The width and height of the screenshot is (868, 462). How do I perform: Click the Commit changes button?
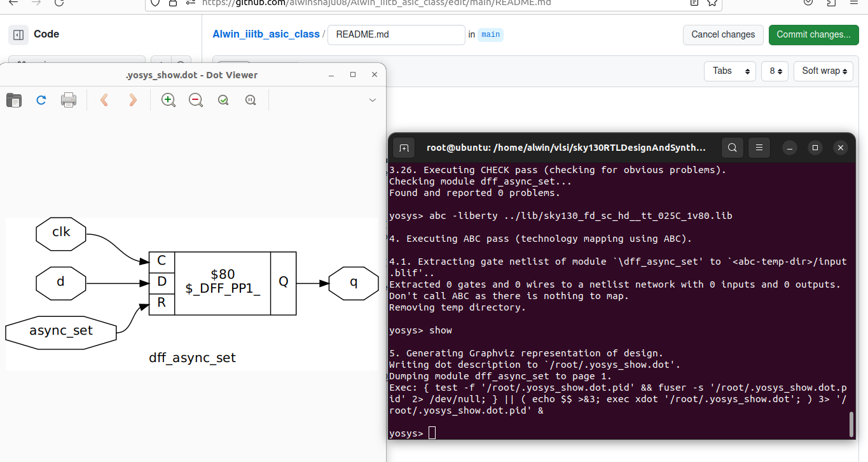(x=813, y=35)
